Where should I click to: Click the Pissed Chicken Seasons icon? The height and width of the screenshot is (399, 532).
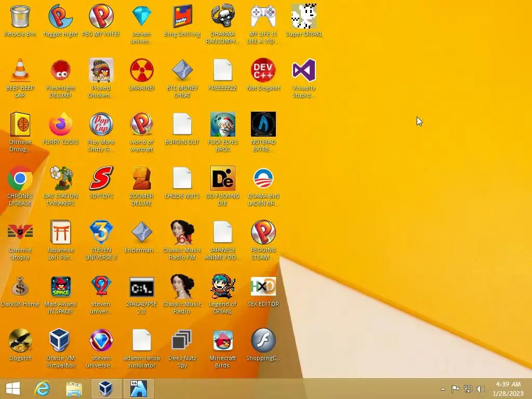101,70
